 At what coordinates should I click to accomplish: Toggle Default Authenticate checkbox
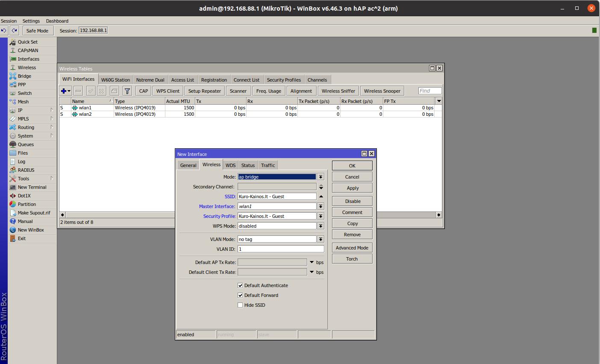click(x=240, y=285)
